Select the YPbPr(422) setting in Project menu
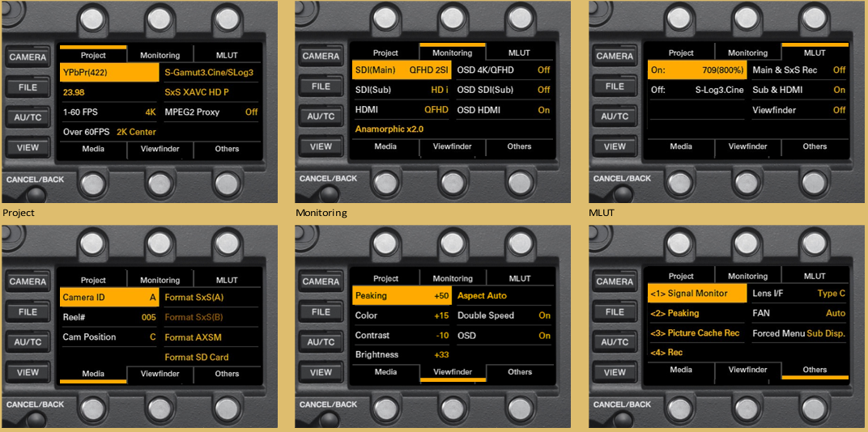Viewport: 868px width, 432px height. (x=109, y=73)
